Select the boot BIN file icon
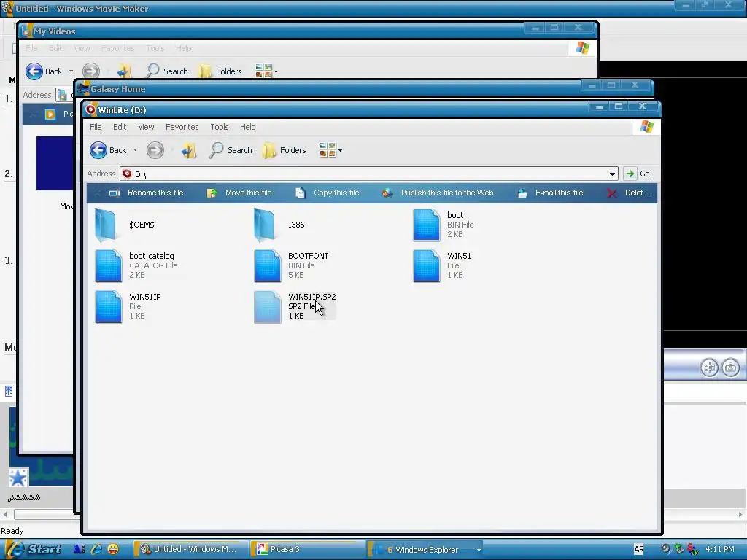Screen dimensions: 747x560 [426, 225]
